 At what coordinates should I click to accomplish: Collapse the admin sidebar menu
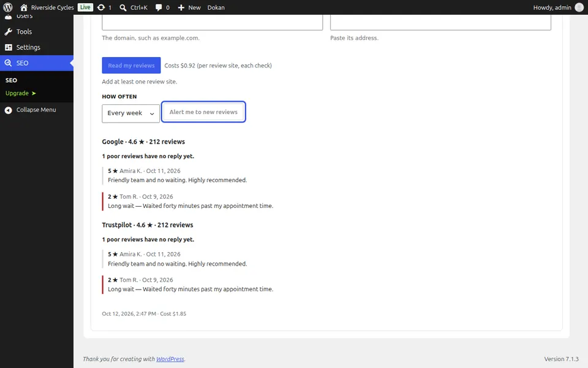coord(37,110)
